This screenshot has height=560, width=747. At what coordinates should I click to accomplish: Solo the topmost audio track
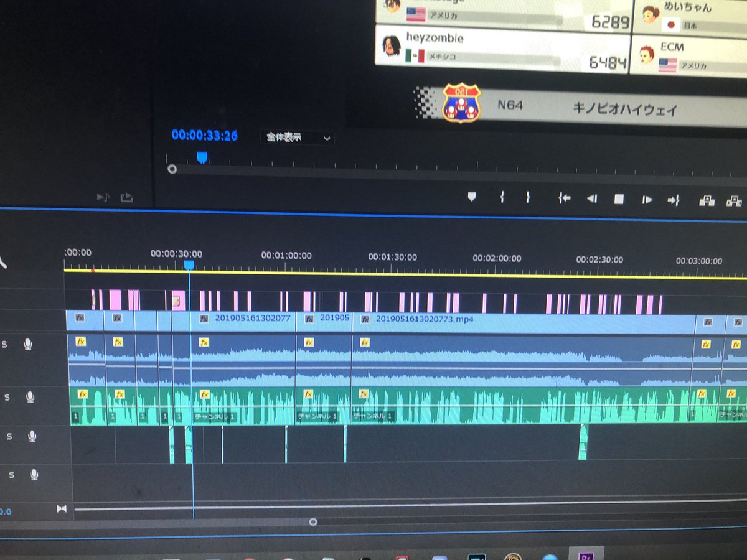click(x=4, y=344)
